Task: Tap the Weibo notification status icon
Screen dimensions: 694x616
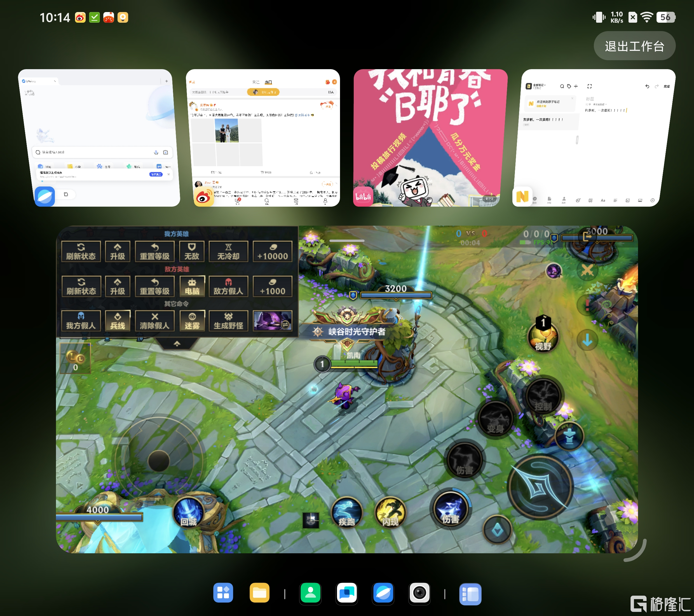Action: tap(80, 17)
